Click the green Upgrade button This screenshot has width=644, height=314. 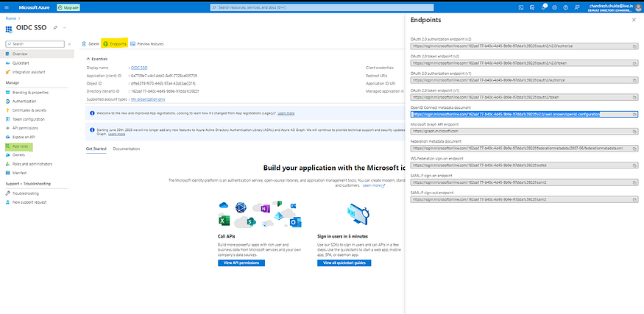(x=68, y=7)
